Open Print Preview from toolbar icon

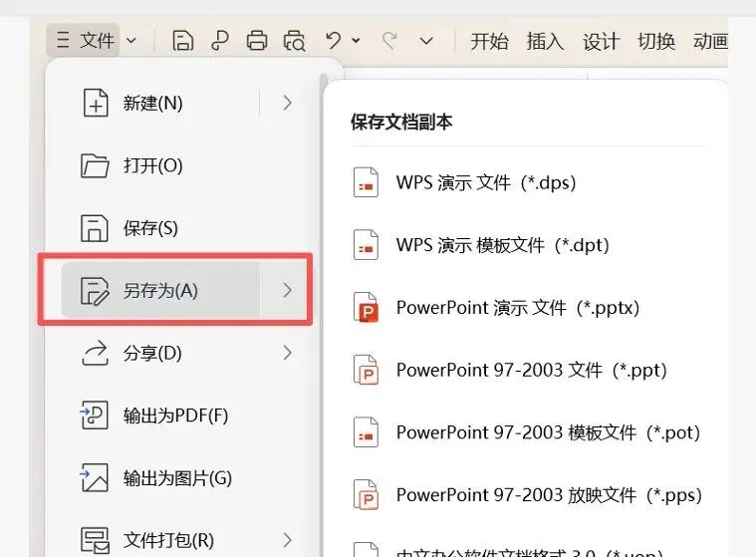point(294,41)
